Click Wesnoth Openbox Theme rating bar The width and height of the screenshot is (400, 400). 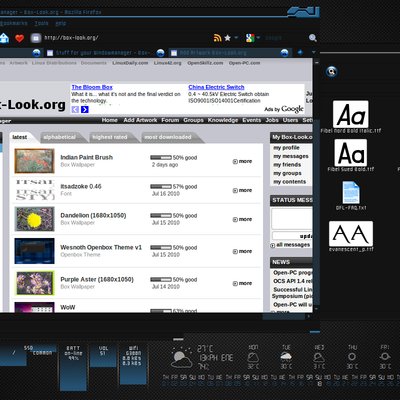[x=161, y=248]
